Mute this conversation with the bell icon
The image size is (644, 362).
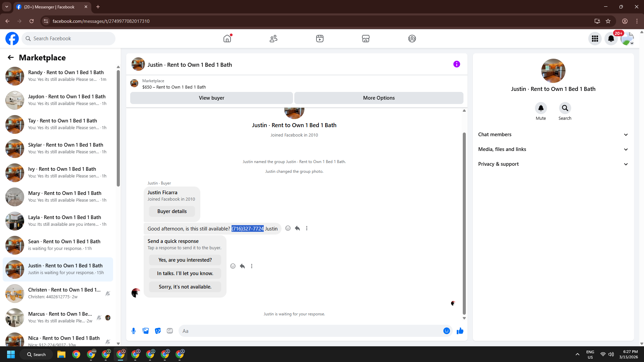coord(541,108)
